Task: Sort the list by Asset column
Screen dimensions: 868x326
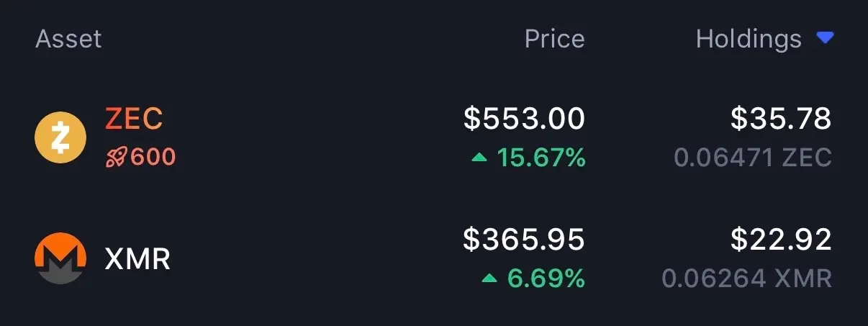Action: [68, 39]
